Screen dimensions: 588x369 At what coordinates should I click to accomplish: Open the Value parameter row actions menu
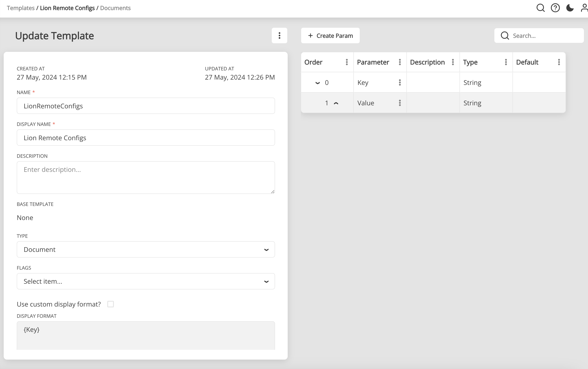pos(400,103)
